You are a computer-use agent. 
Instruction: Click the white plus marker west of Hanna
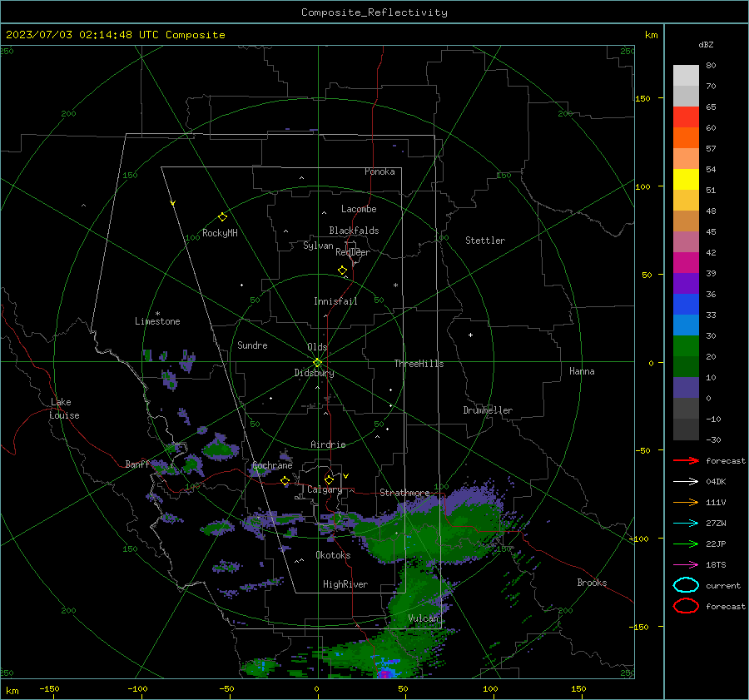[x=470, y=335]
